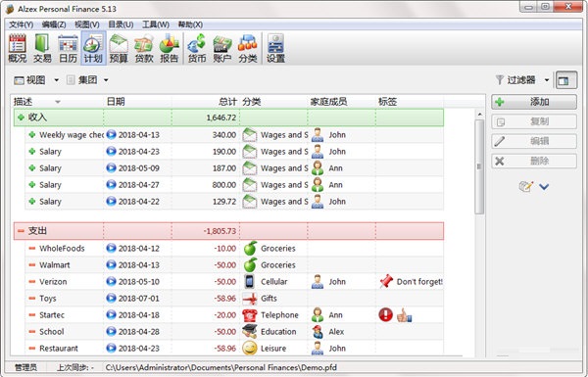Click the 删除 delete button
The image size is (588, 377).
534,162
